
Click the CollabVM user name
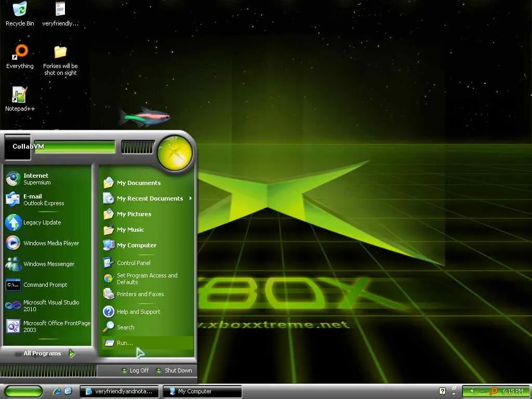[x=28, y=146]
